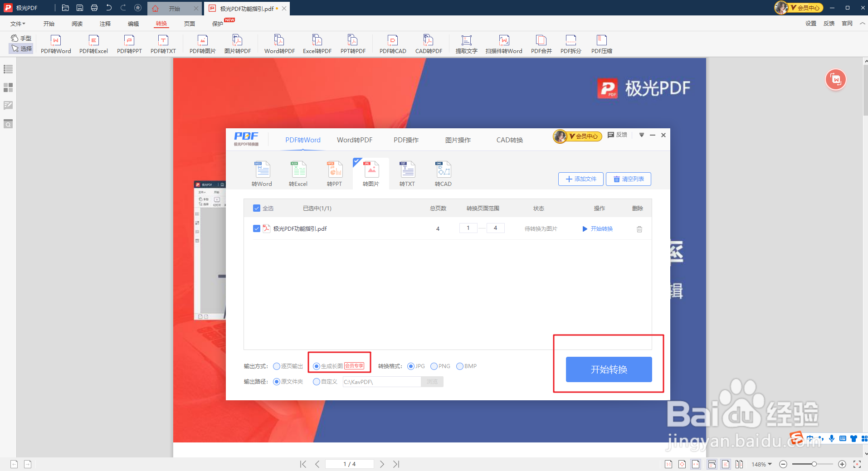Viewport: 868px width, 471px height.
Task: Open the PDF转TXT toolbar tool
Action: point(163,44)
